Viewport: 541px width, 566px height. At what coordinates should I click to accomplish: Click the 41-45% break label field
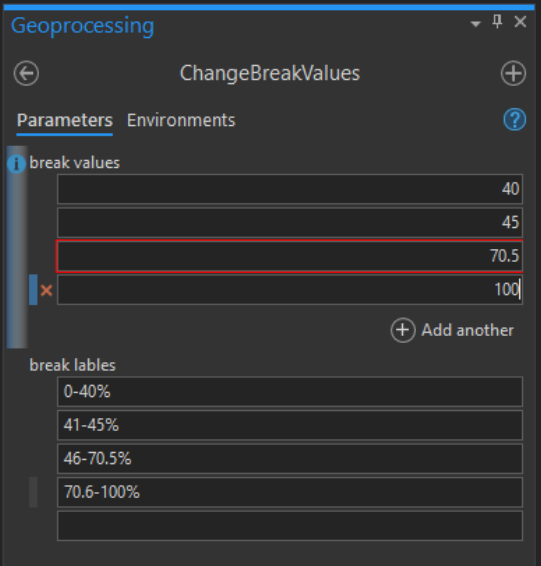click(x=290, y=425)
